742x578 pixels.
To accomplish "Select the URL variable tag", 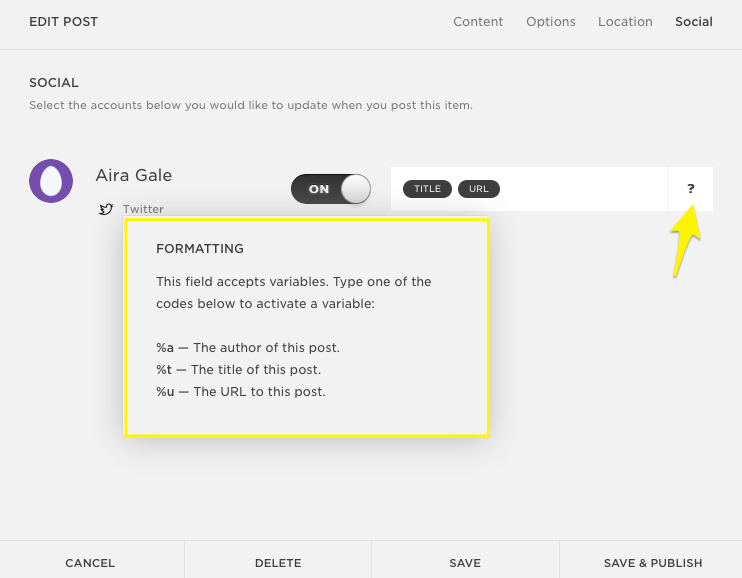I will pos(478,189).
